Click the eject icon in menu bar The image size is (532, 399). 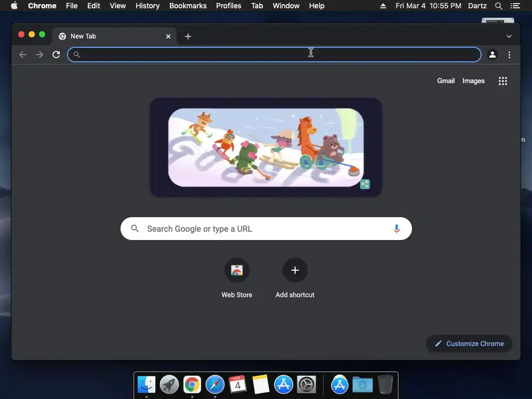[383, 6]
